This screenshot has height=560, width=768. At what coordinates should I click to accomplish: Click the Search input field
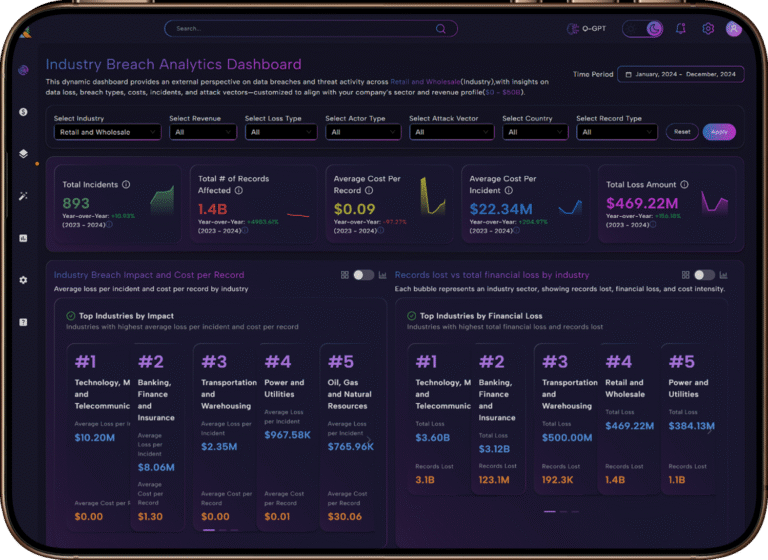(x=310, y=29)
